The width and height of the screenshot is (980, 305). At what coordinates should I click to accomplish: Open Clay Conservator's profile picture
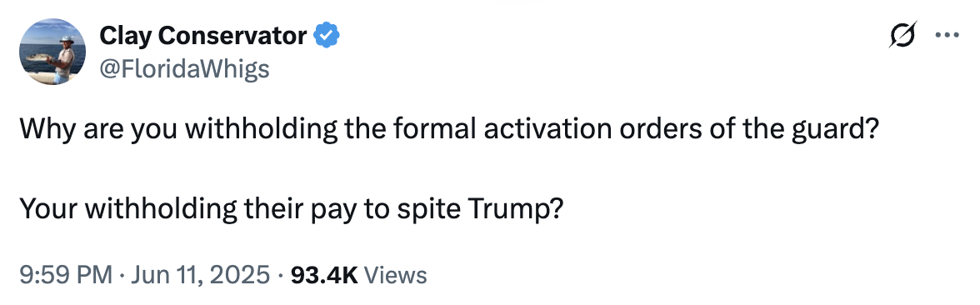pos(52,52)
